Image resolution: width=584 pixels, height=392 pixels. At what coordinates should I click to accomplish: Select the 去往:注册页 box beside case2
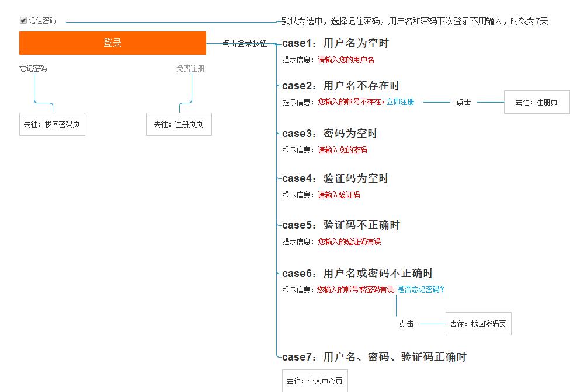pos(537,102)
